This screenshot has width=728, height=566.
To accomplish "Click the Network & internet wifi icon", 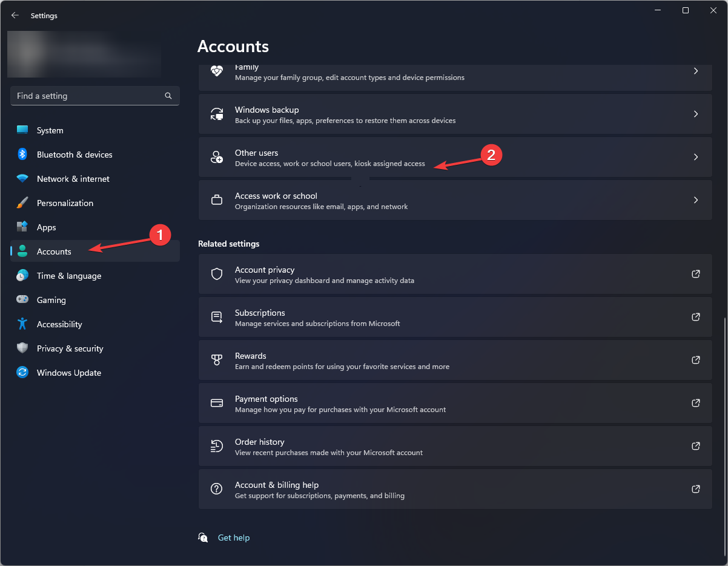I will point(22,179).
